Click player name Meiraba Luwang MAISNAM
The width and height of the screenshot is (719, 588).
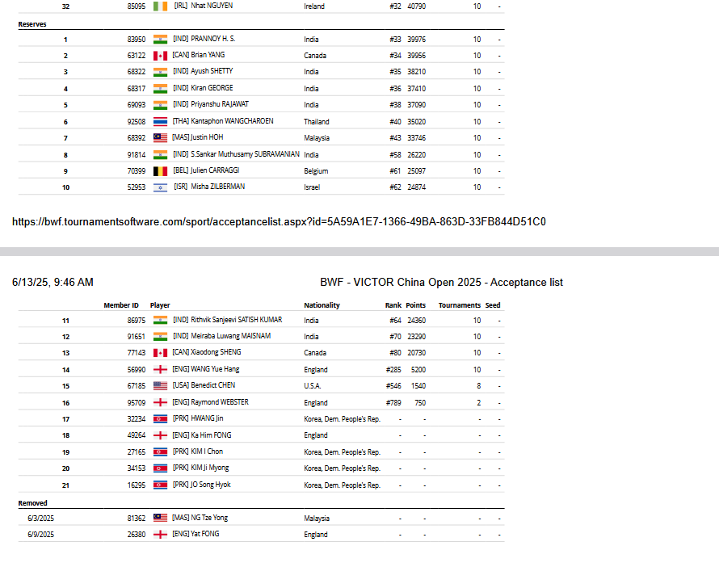pos(231,336)
